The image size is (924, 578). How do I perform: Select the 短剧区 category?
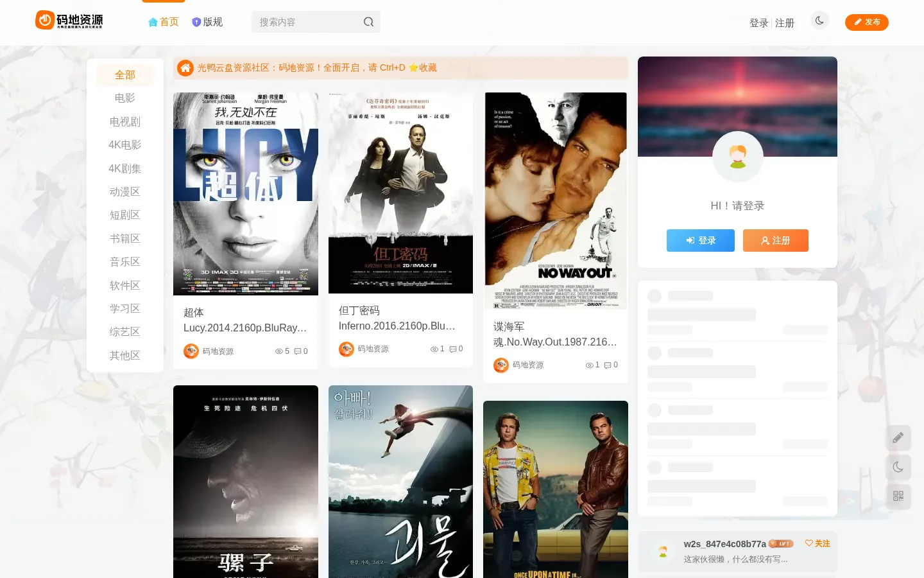point(125,215)
